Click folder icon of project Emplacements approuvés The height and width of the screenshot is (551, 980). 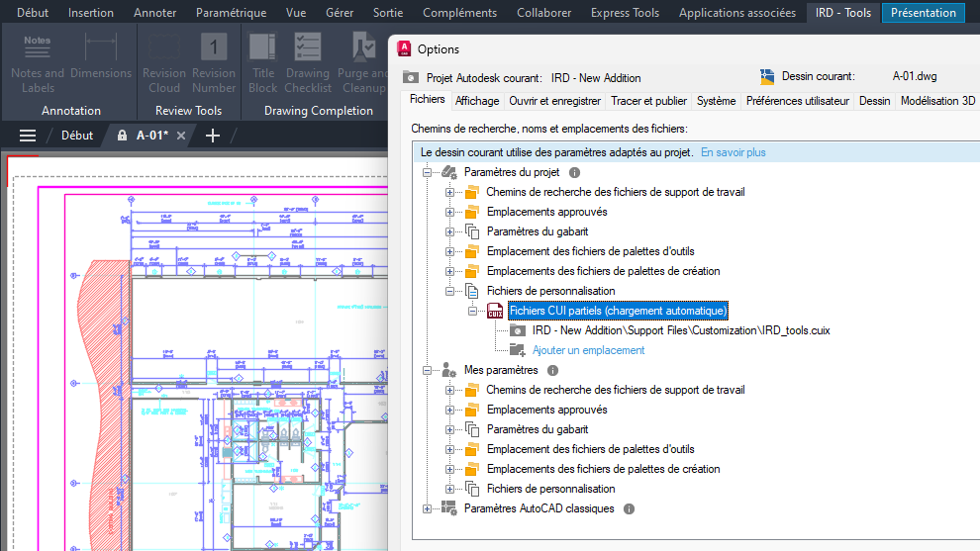(x=472, y=212)
